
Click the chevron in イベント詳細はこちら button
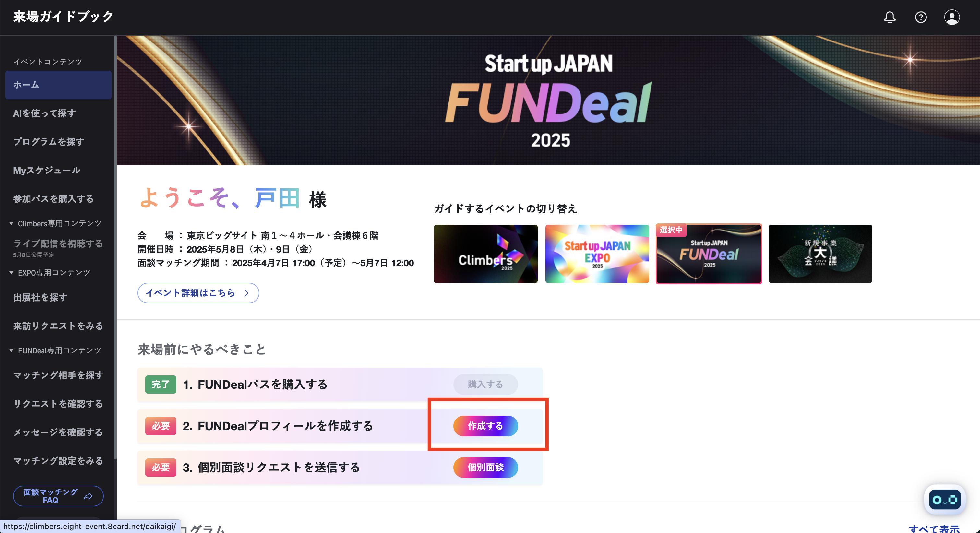(x=246, y=293)
